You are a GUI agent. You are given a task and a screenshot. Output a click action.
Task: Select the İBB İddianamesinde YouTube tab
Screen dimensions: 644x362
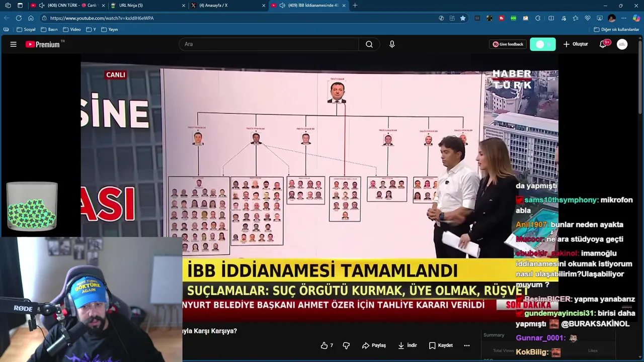coord(309,6)
